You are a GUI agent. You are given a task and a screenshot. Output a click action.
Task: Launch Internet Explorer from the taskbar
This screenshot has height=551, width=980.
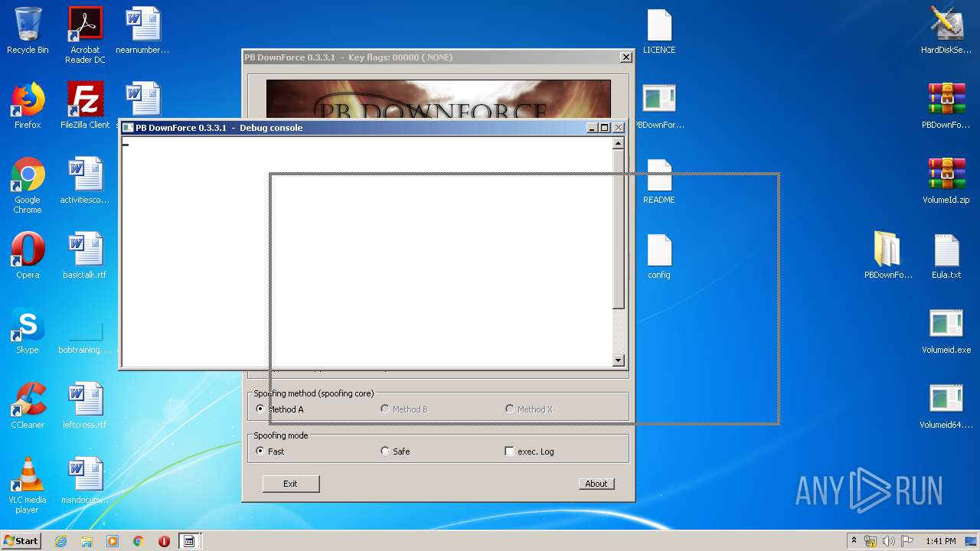[61, 541]
